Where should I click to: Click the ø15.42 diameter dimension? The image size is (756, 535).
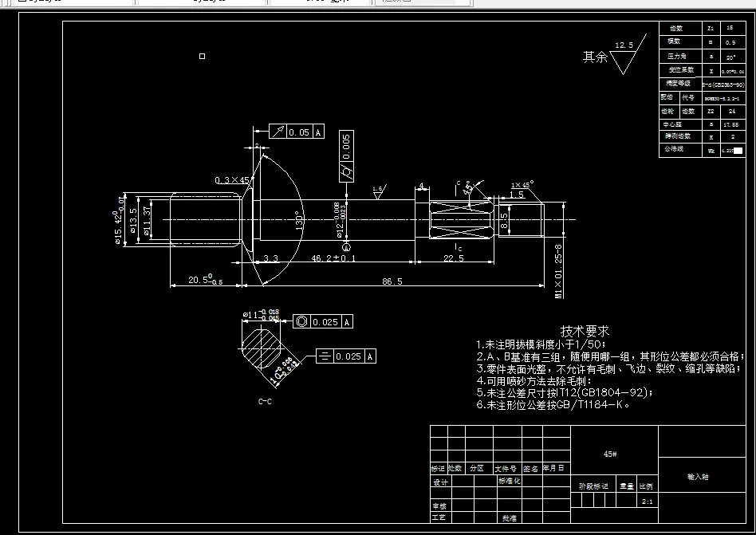click(119, 220)
